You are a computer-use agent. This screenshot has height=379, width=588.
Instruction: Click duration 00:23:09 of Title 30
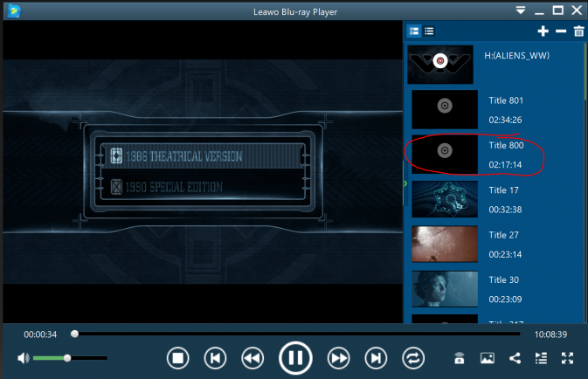[505, 300]
